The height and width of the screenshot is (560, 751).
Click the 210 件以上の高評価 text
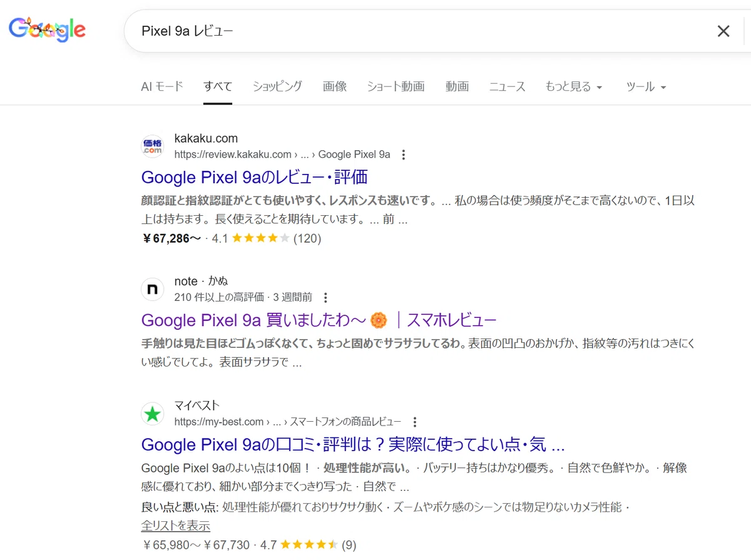[x=219, y=298]
